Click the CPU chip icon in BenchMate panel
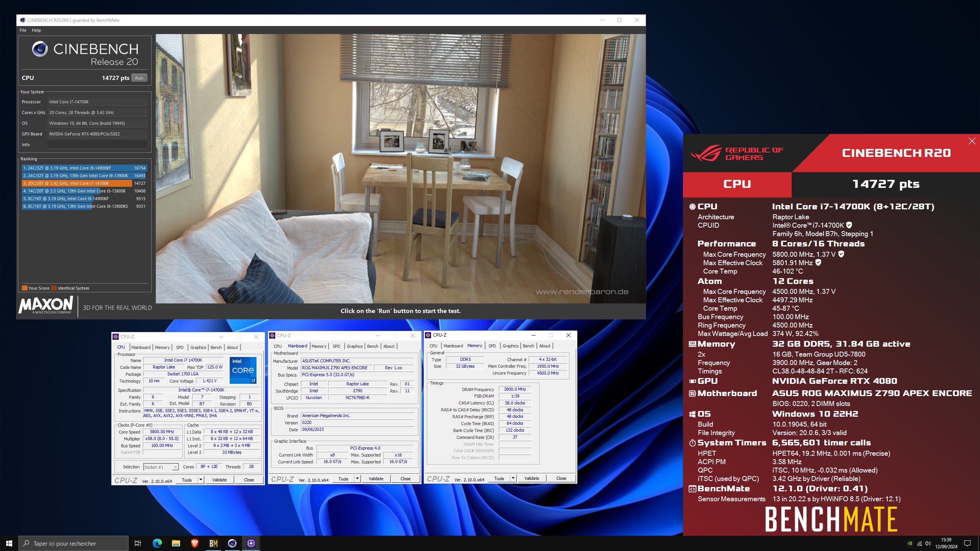The width and height of the screenshot is (980, 551). [692, 207]
